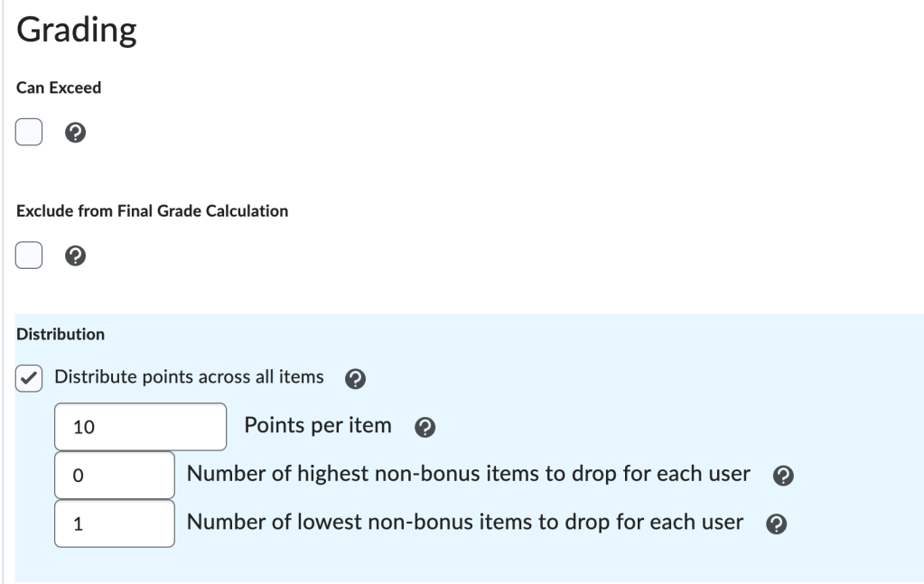Toggle the Can Exceed setting on
Viewport: 924px width, 584px height.
pos(27,133)
